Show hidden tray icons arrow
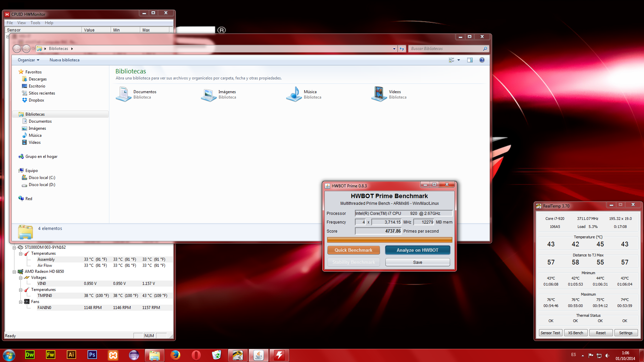This screenshot has width=644, height=362. tap(583, 356)
